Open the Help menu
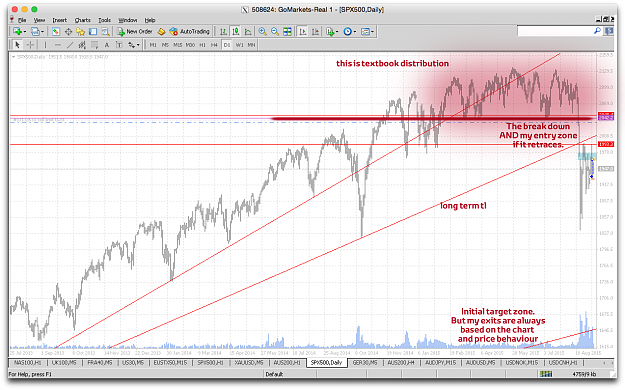The image size is (625, 390). 149,20
